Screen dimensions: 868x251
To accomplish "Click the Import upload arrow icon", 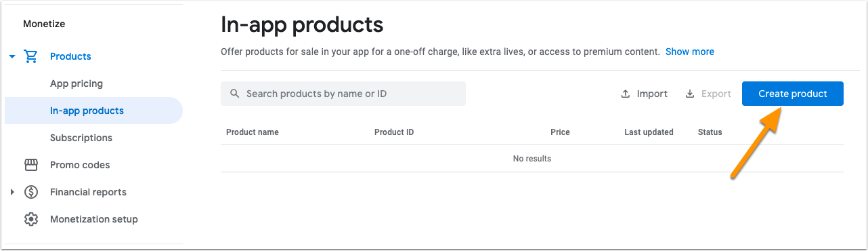I will pyautogui.click(x=626, y=94).
